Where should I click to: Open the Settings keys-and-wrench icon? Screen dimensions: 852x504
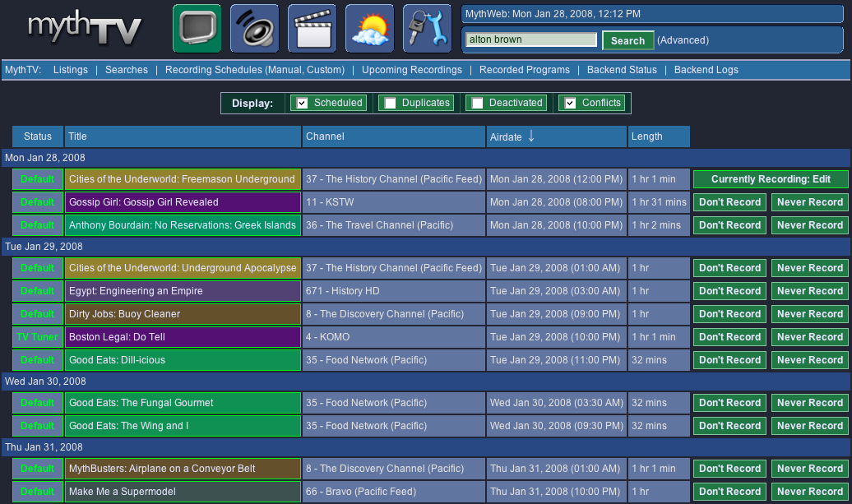point(427,29)
